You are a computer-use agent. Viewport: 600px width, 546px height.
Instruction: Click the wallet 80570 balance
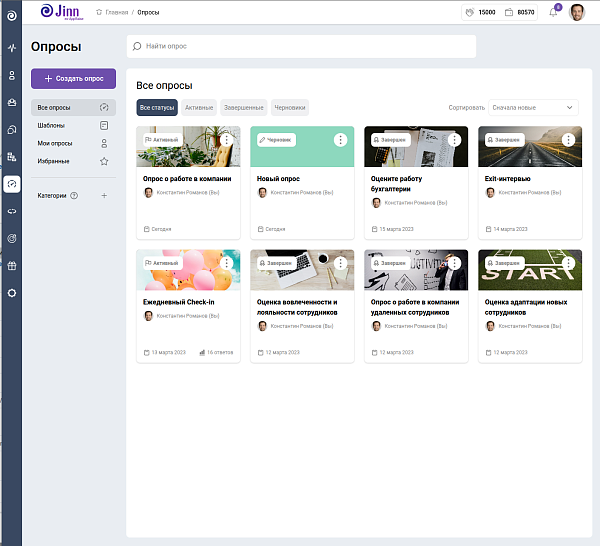click(520, 12)
